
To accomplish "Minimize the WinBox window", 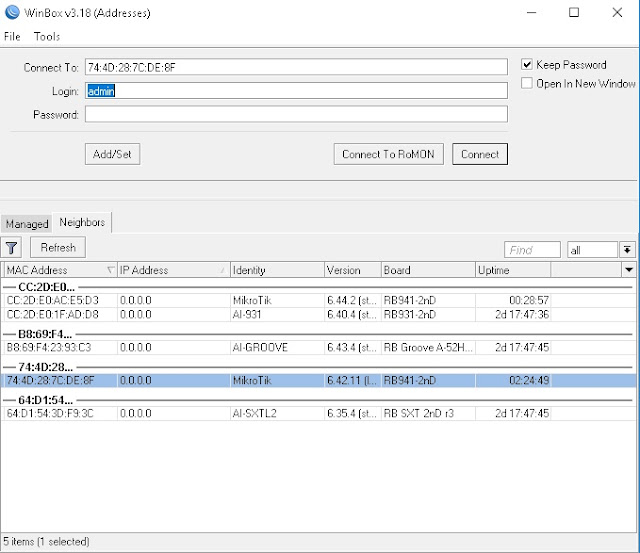I will pos(531,12).
